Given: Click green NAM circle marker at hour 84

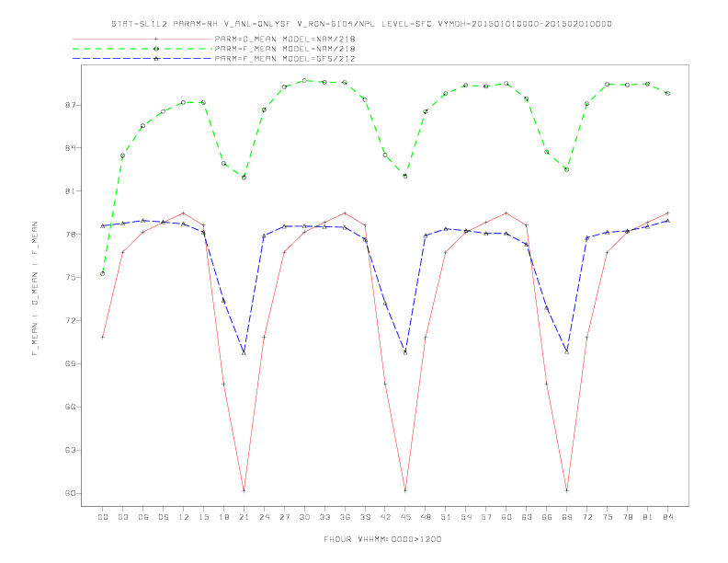Looking at the screenshot, I should [x=667, y=93].
